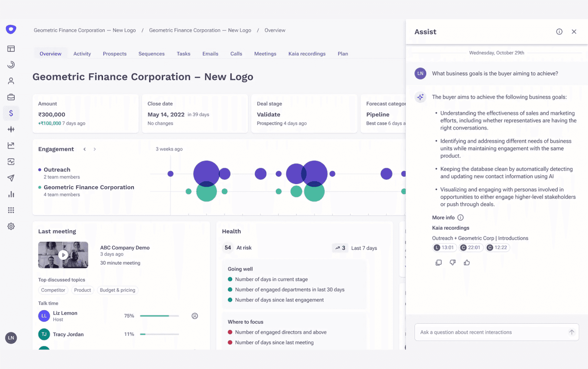Viewport: 588px width, 369px height.
Task: Click Tracy Jordan TJ avatar
Action: 44,334
